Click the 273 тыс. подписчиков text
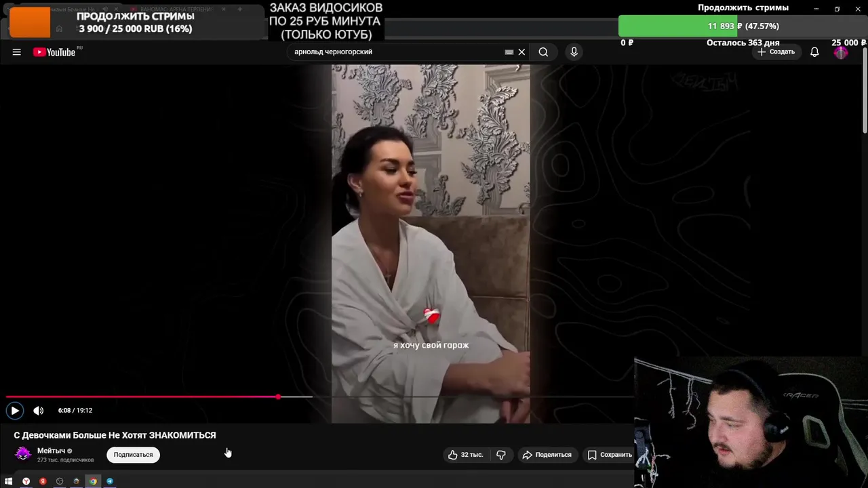The image size is (868, 488). click(x=65, y=460)
